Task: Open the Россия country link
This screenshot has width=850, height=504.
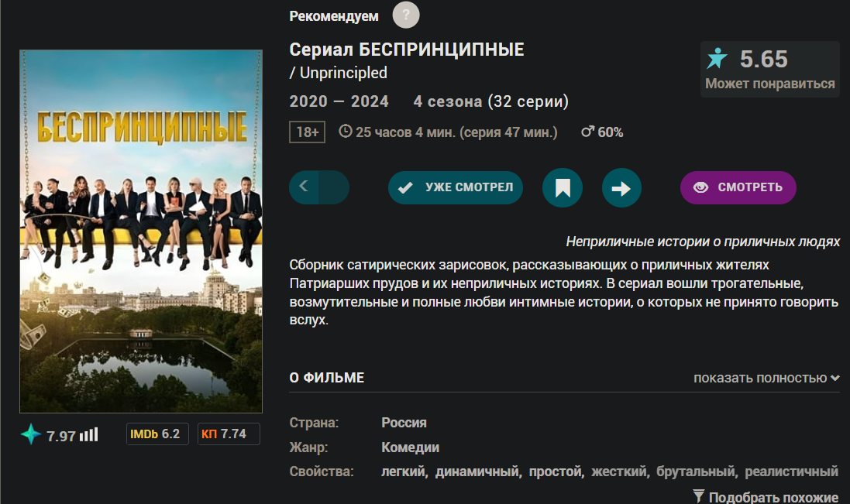Action: 404,423
